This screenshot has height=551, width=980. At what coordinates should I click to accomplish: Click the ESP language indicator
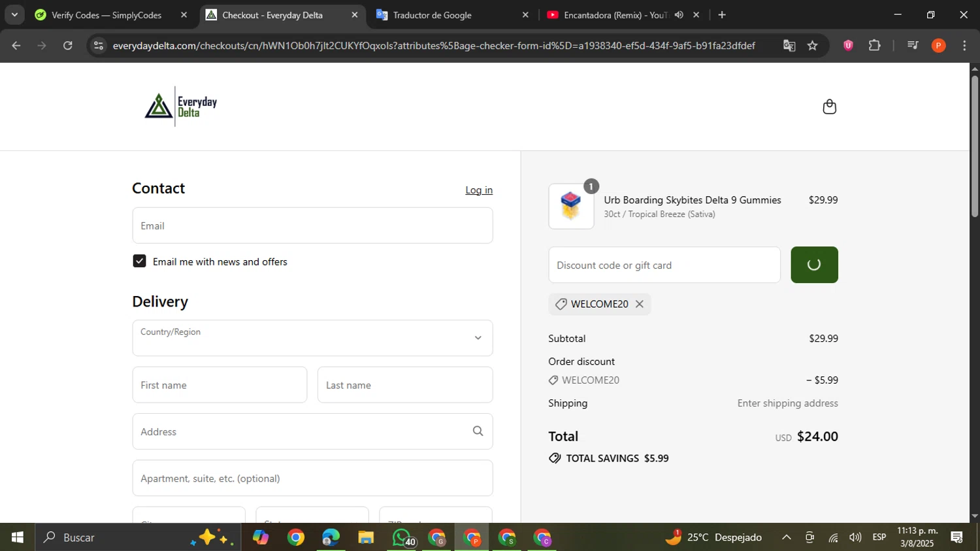click(x=879, y=537)
